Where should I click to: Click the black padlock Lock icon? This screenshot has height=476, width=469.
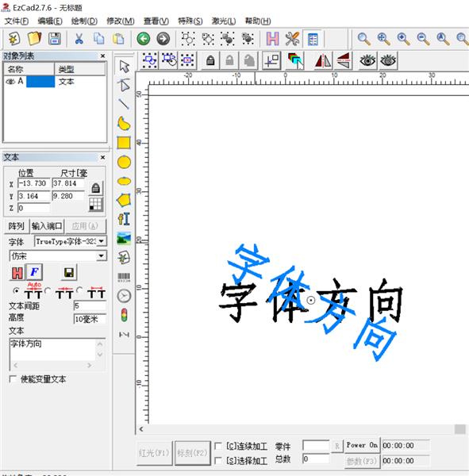tap(210, 61)
